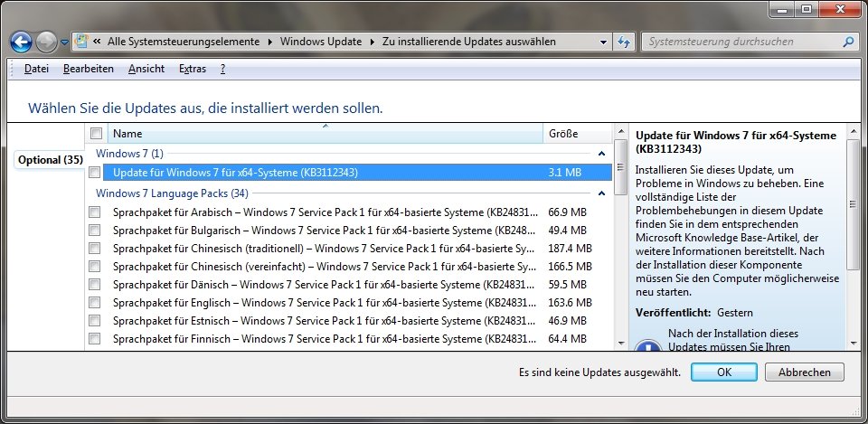
Task: Click the update list scrollbar thumb
Action: [620, 167]
